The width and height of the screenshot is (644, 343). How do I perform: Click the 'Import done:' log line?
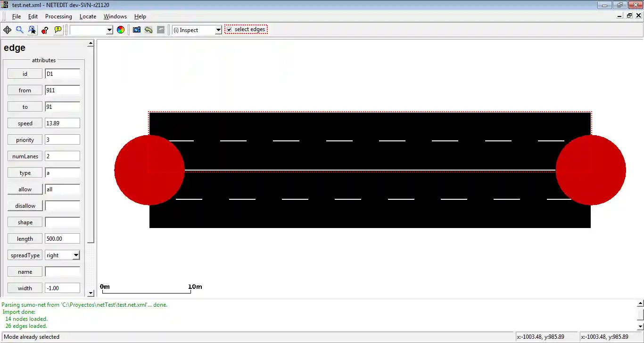click(19, 312)
